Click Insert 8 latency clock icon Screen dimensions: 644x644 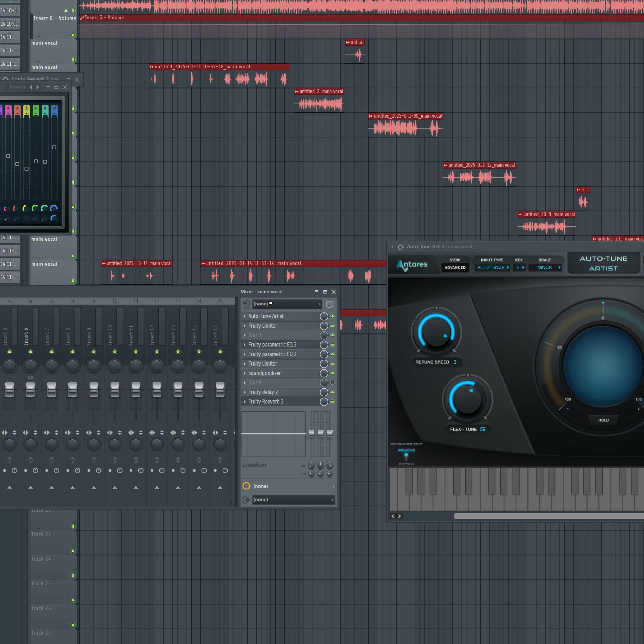point(78,470)
